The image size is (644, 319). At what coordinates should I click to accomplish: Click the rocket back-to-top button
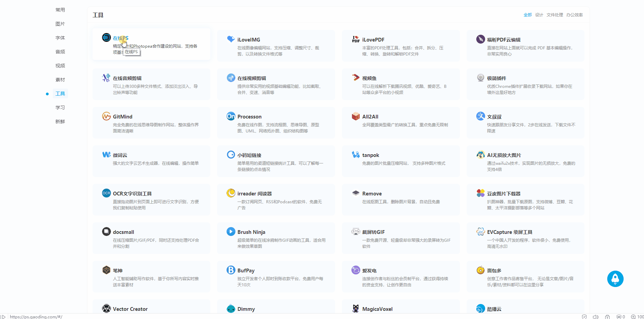(615, 279)
